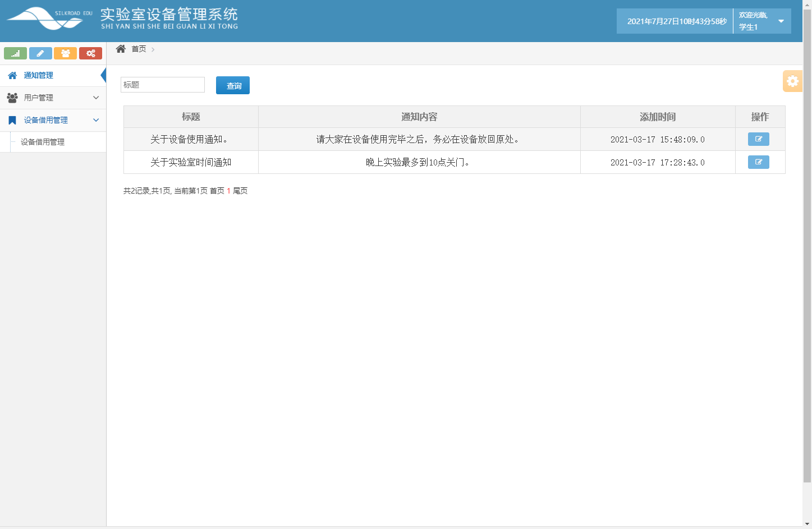Click the blue pencil edit icon in sidebar
Viewport: 812px width, 529px height.
pos(40,53)
